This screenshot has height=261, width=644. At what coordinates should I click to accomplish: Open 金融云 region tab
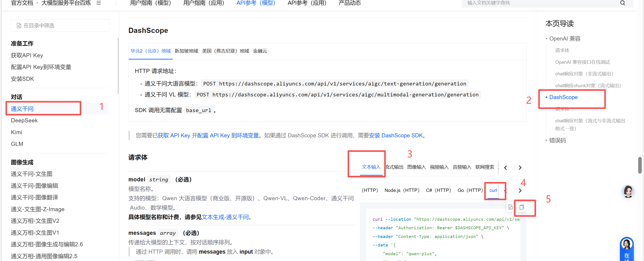[x=260, y=51]
